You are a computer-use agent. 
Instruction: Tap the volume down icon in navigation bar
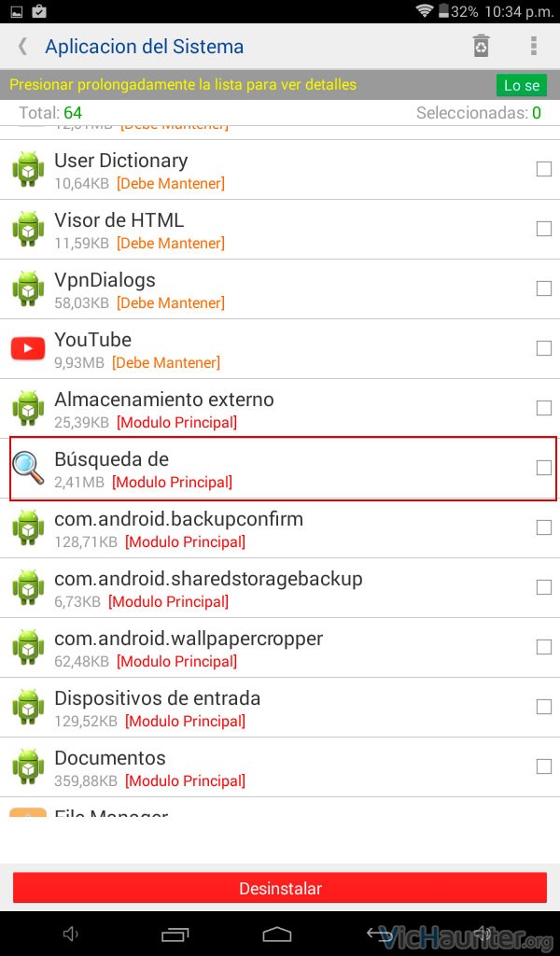click(x=71, y=934)
